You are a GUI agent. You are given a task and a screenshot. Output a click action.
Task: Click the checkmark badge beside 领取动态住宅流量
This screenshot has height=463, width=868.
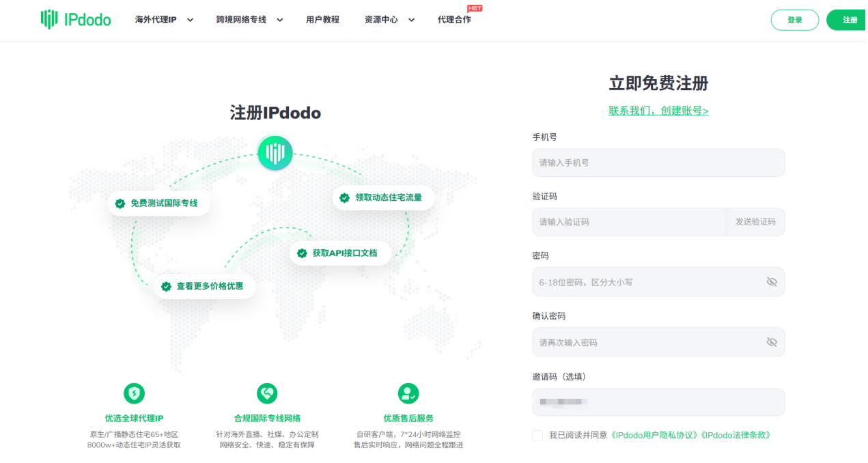[345, 198]
